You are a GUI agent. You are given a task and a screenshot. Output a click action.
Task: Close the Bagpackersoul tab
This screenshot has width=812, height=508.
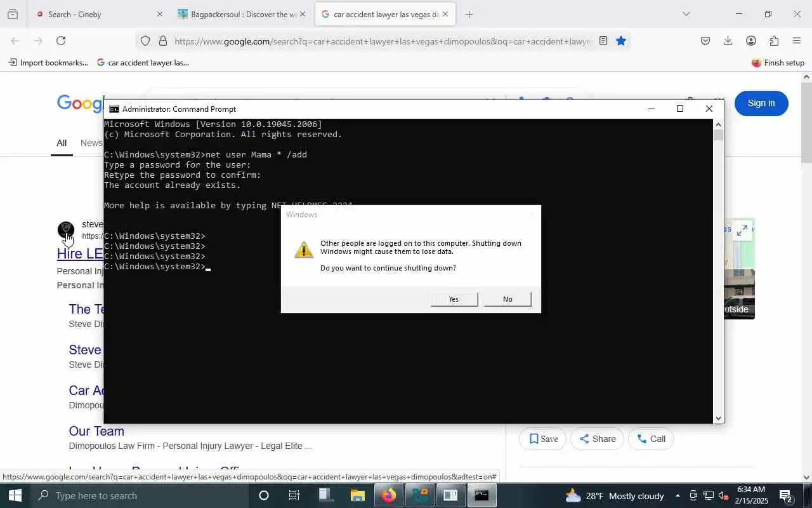tap(302, 14)
